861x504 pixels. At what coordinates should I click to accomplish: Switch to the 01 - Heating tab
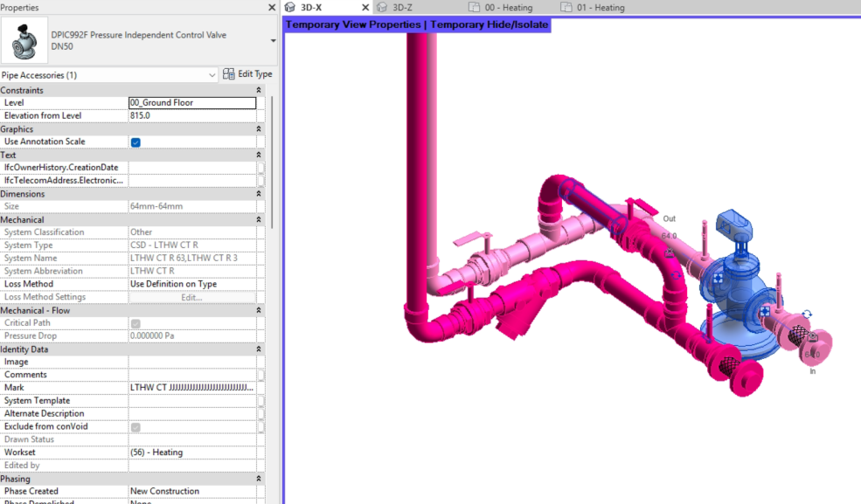601,8
